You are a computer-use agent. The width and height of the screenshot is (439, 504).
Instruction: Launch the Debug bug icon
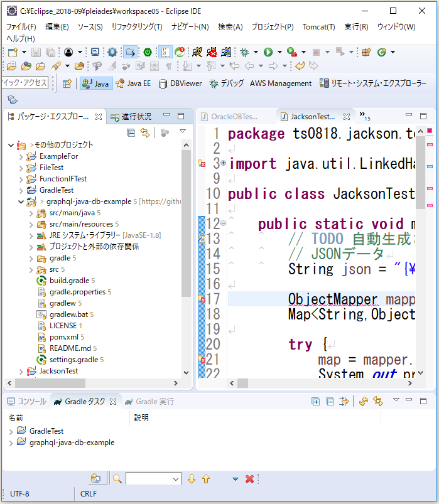coord(245,52)
